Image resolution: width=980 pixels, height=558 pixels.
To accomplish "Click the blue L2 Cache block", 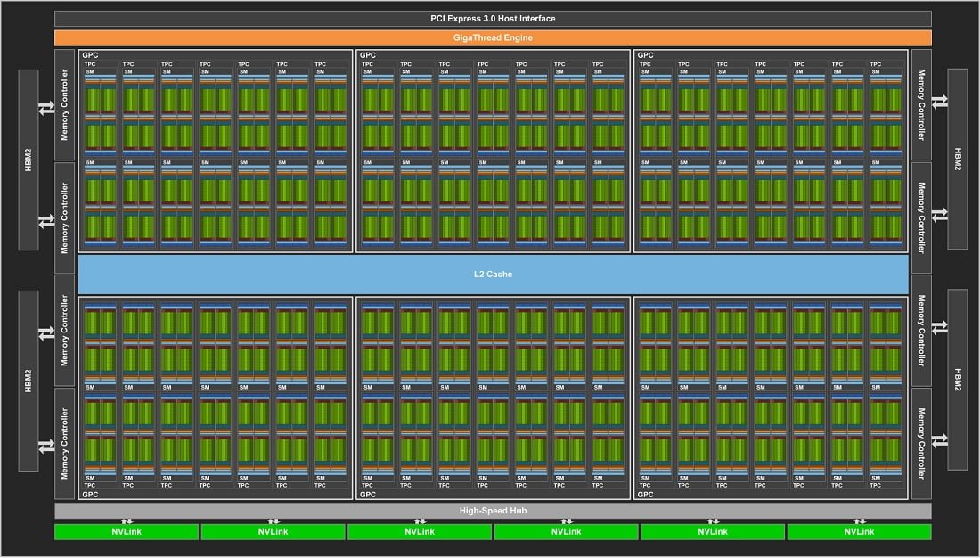I will pos(493,274).
